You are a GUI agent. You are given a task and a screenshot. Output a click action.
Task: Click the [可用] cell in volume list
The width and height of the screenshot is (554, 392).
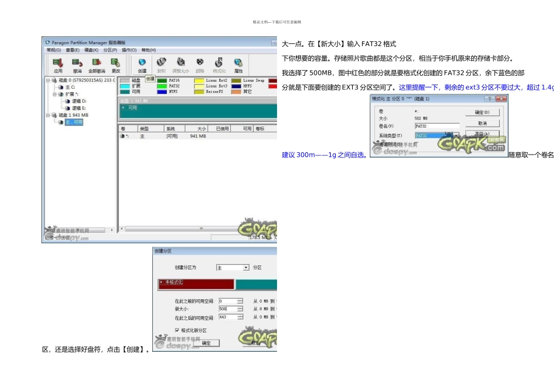(x=172, y=136)
